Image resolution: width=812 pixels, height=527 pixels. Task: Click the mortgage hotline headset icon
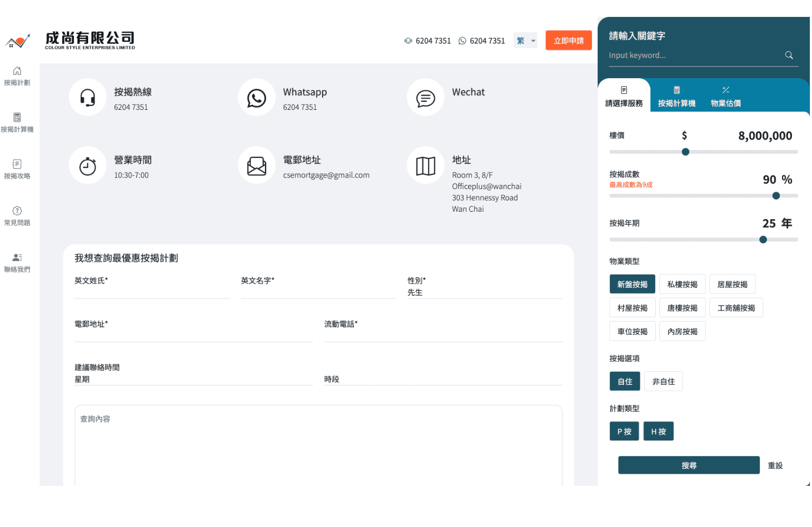click(x=88, y=98)
